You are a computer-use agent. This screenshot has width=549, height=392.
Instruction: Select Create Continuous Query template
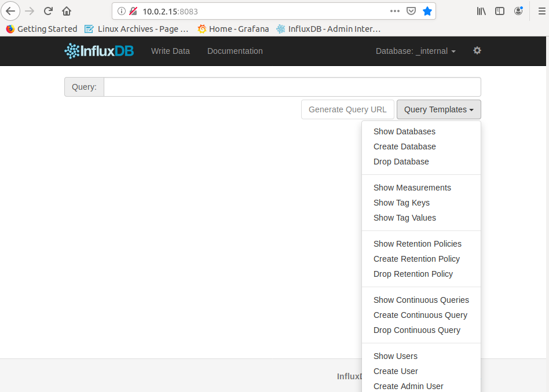point(420,316)
